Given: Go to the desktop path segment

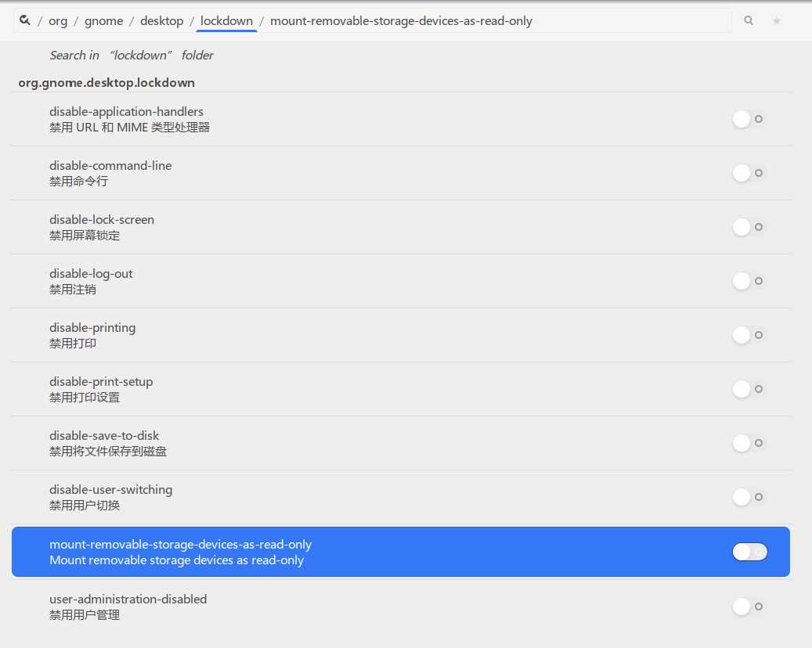Looking at the screenshot, I should 161,21.
